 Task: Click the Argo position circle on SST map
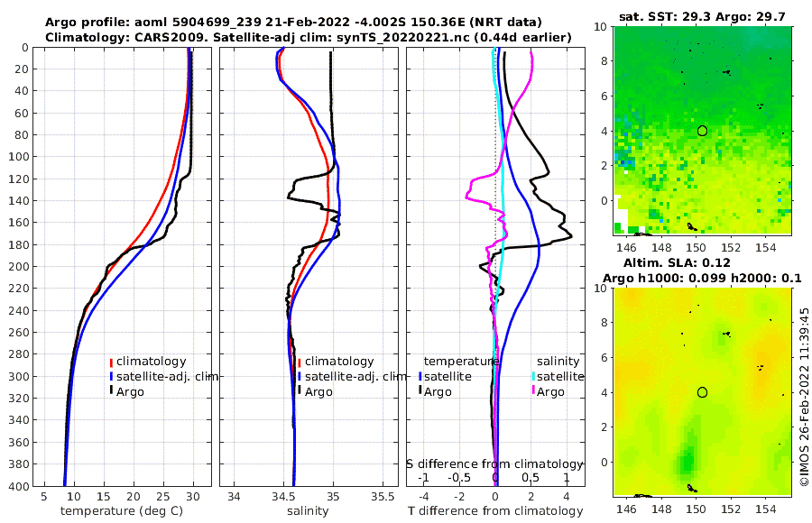(x=702, y=131)
